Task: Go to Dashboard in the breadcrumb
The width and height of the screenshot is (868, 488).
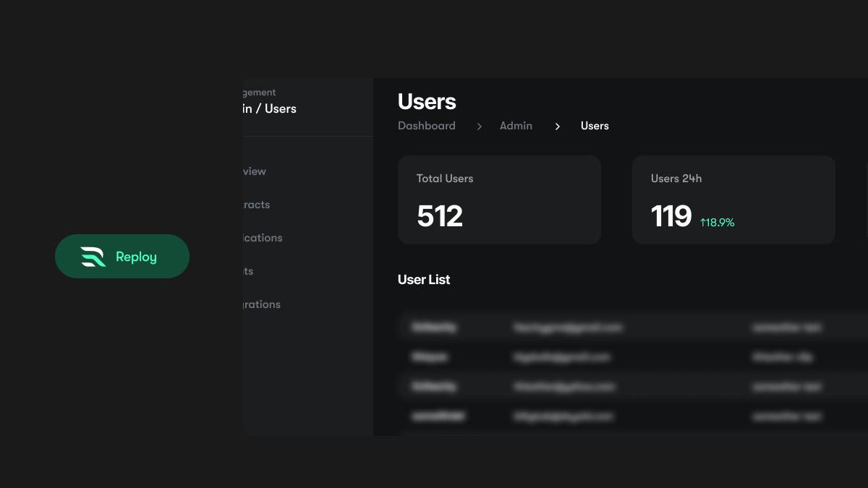Action: [427, 126]
